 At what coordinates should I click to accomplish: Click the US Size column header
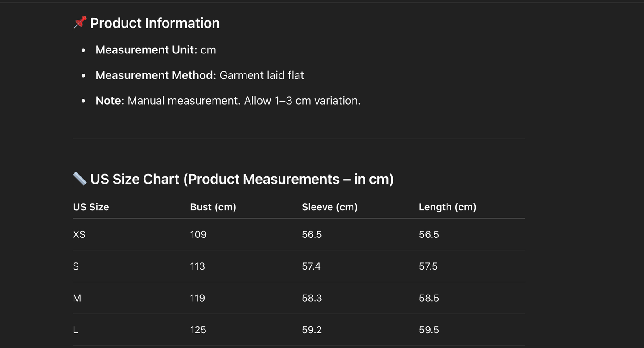[91, 207]
